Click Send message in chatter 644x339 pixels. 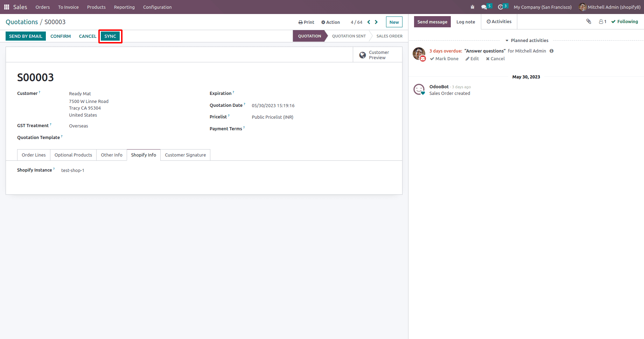coord(432,22)
